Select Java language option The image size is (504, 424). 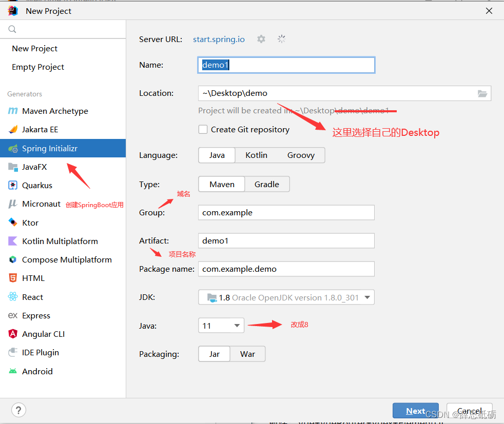[217, 155]
